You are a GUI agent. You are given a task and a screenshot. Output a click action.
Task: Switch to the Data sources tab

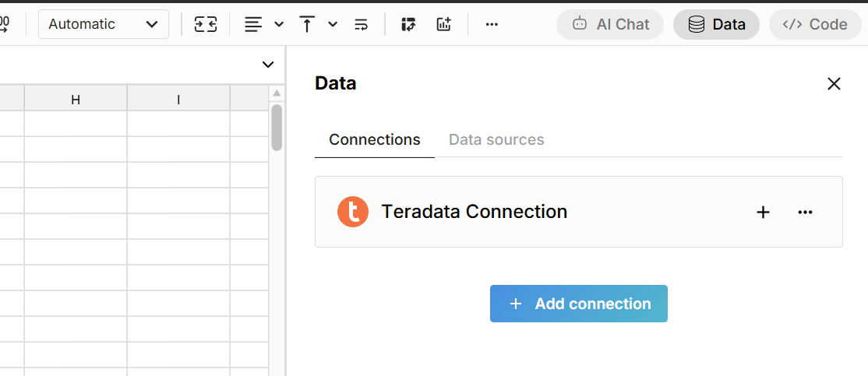pyautogui.click(x=496, y=140)
